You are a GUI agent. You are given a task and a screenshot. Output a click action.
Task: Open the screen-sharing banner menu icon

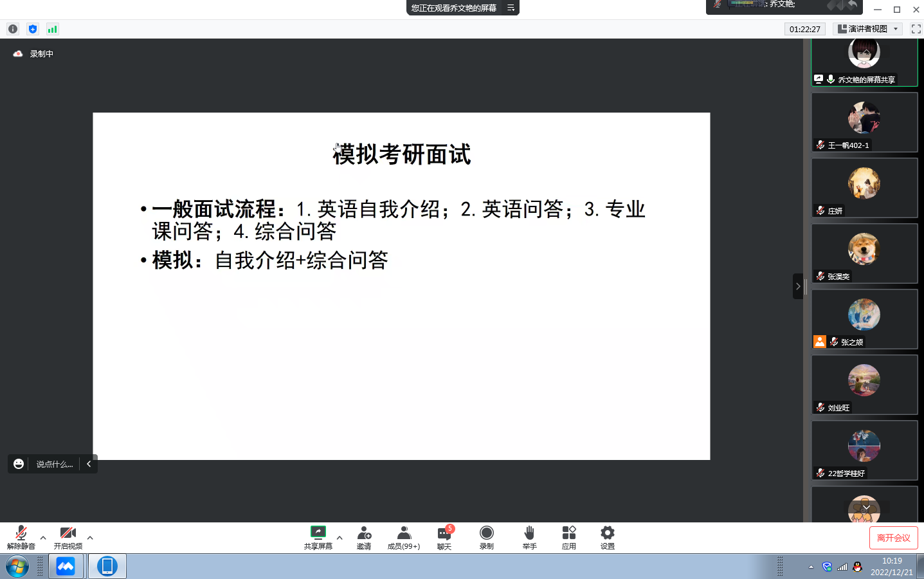(511, 8)
